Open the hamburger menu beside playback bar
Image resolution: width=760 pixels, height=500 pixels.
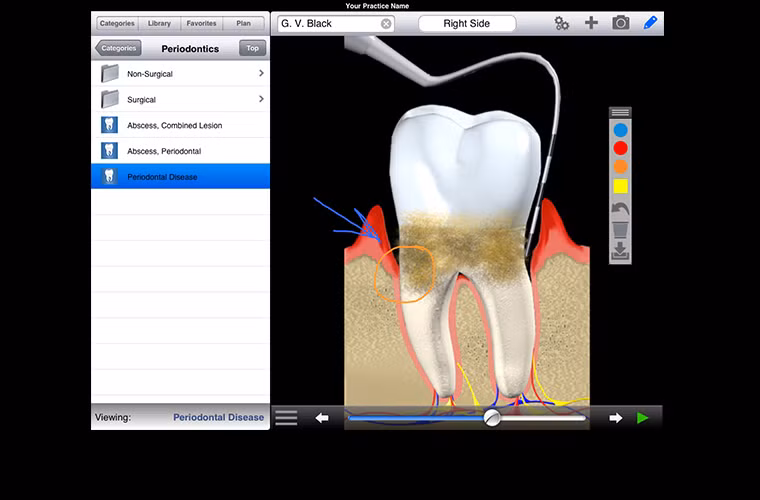coord(286,418)
